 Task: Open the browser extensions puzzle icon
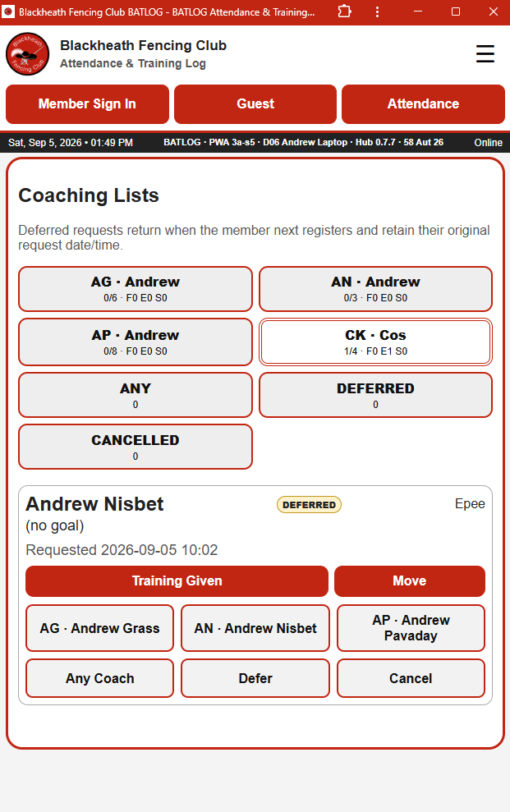click(x=344, y=11)
